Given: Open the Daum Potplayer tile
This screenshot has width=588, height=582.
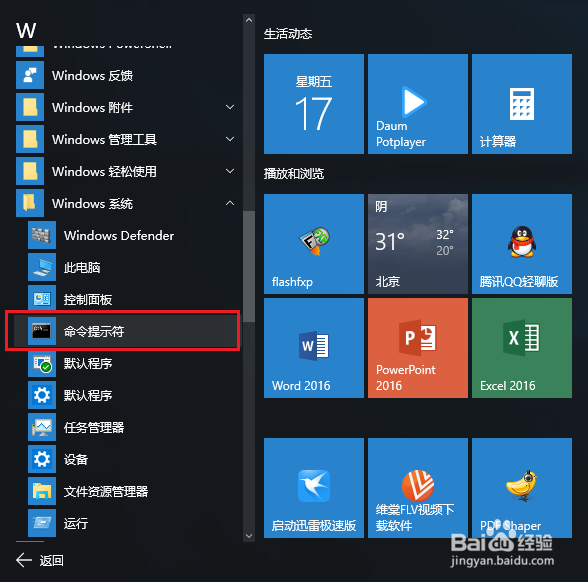Looking at the screenshot, I should point(418,104).
